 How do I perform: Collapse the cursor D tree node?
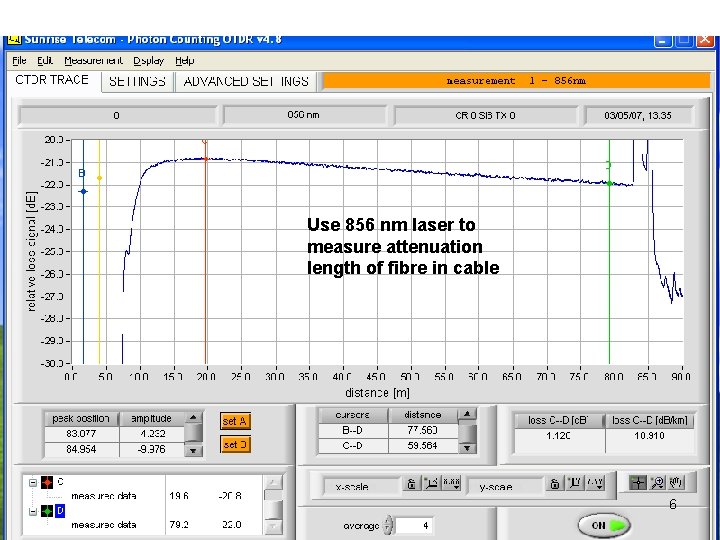click(x=33, y=511)
